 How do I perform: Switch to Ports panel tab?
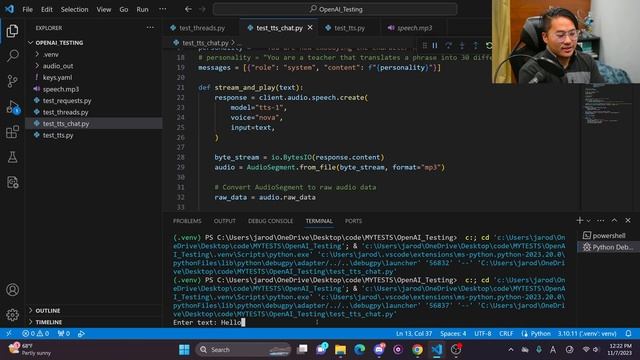(x=353, y=221)
